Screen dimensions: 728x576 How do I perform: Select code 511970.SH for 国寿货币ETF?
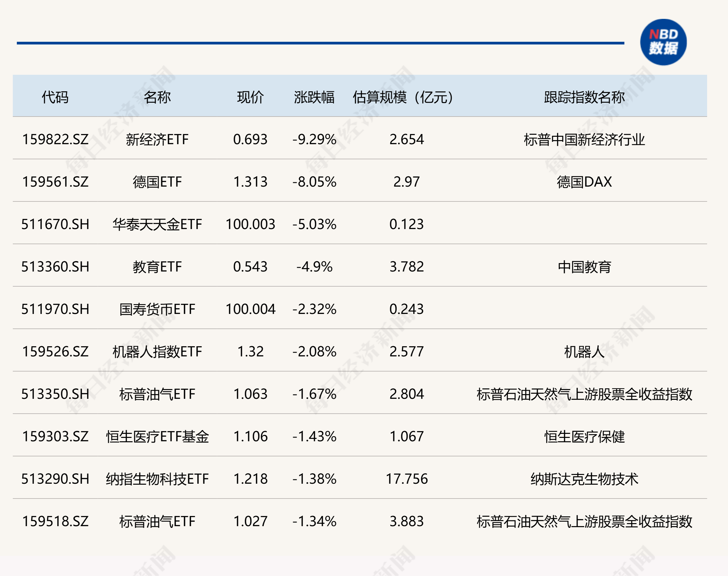click(55, 309)
